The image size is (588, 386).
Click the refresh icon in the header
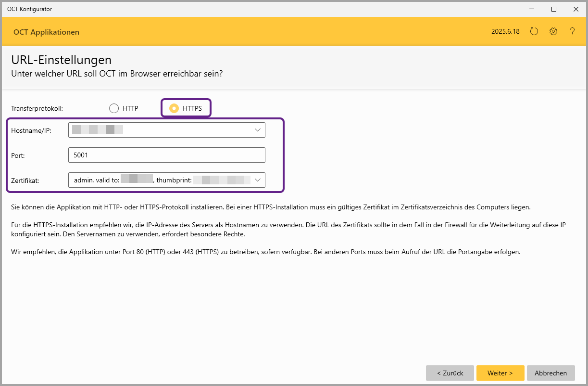pos(534,32)
